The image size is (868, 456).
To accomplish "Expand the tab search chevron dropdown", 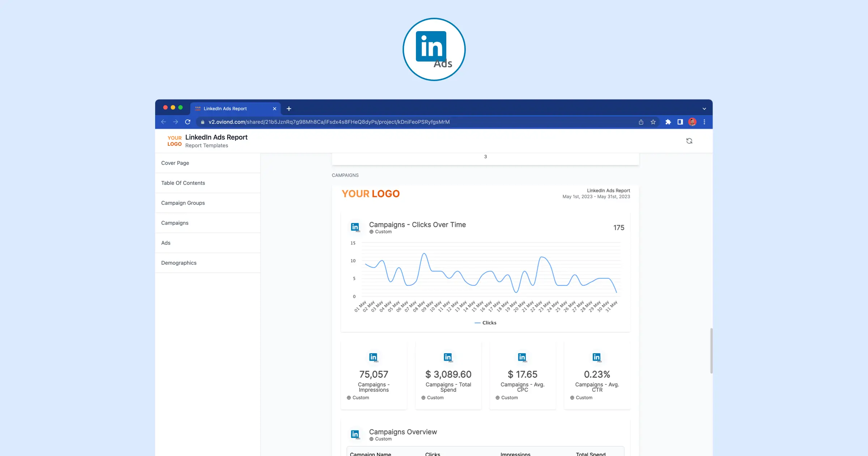I will [704, 109].
